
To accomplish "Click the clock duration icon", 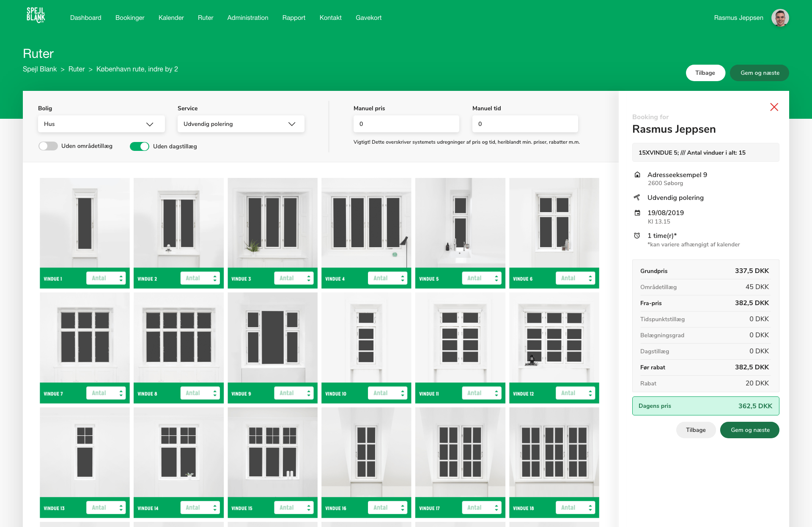I will (x=637, y=235).
